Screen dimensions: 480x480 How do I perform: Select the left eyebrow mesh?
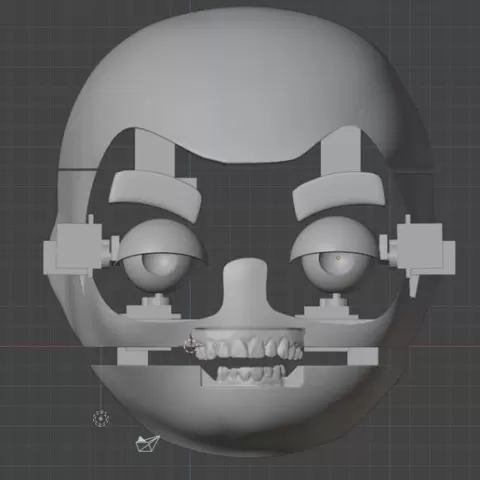click(155, 192)
